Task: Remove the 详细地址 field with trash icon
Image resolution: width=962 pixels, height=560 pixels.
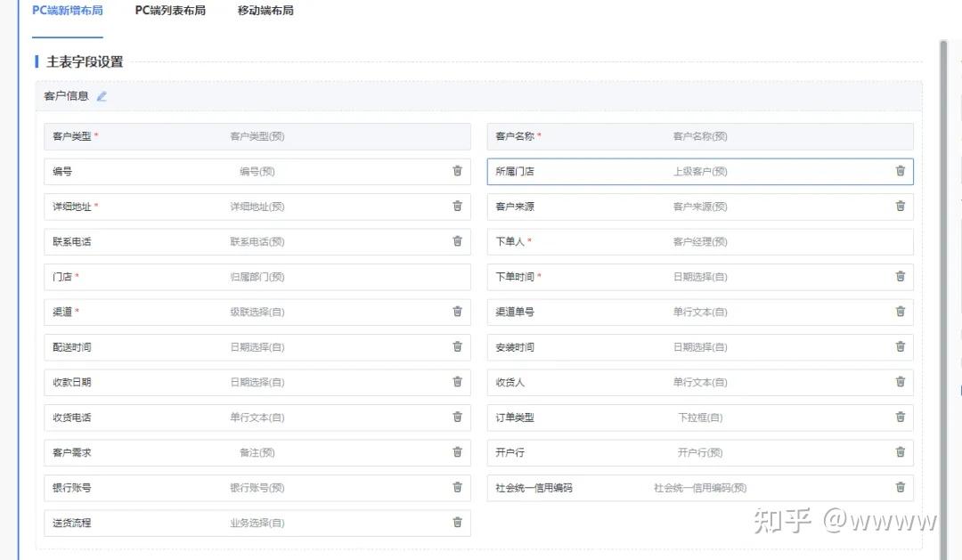Action: point(457,206)
